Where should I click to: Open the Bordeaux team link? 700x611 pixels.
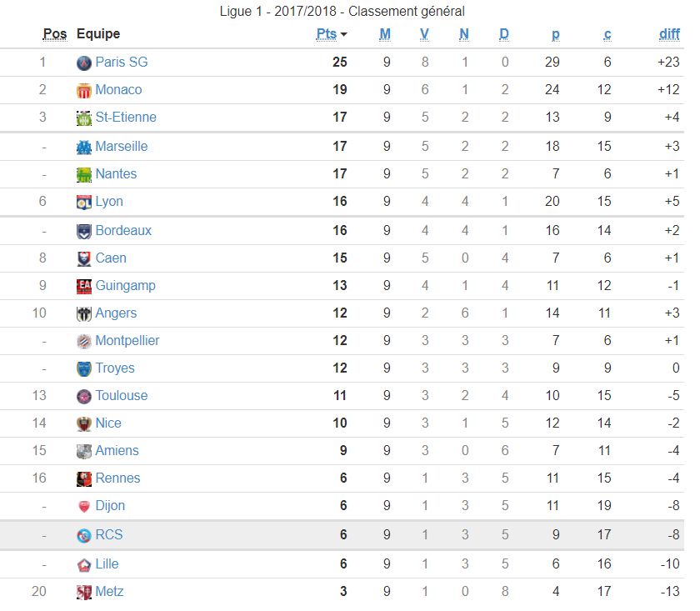click(x=123, y=230)
